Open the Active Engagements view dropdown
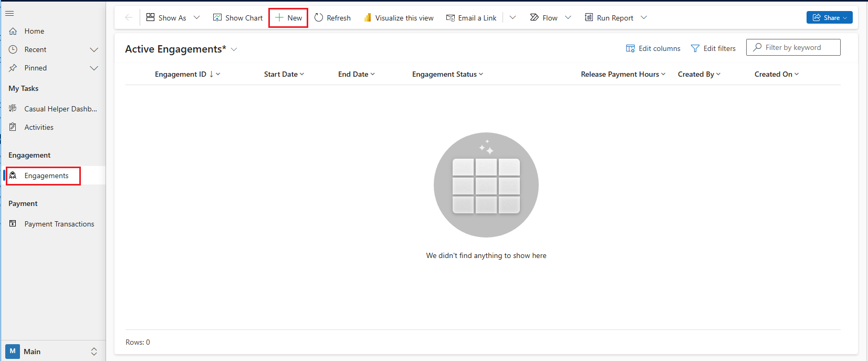The image size is (868, 361). (234, 49)
